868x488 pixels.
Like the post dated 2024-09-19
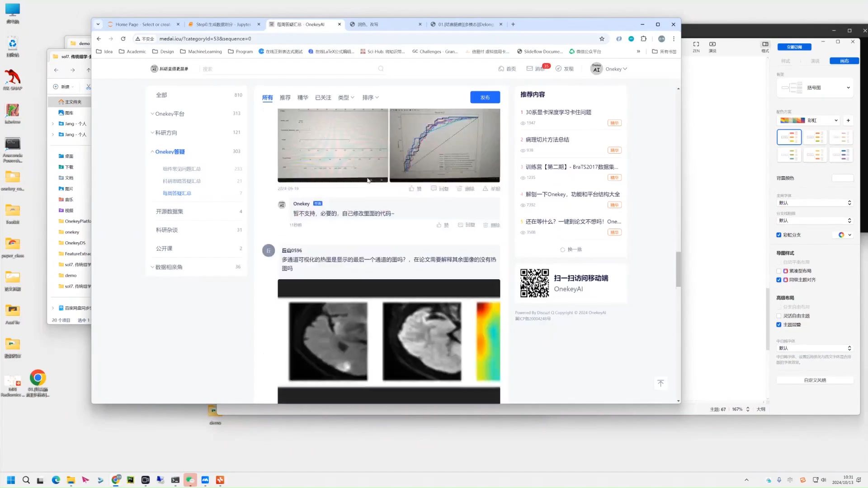[x=415, y=189]
